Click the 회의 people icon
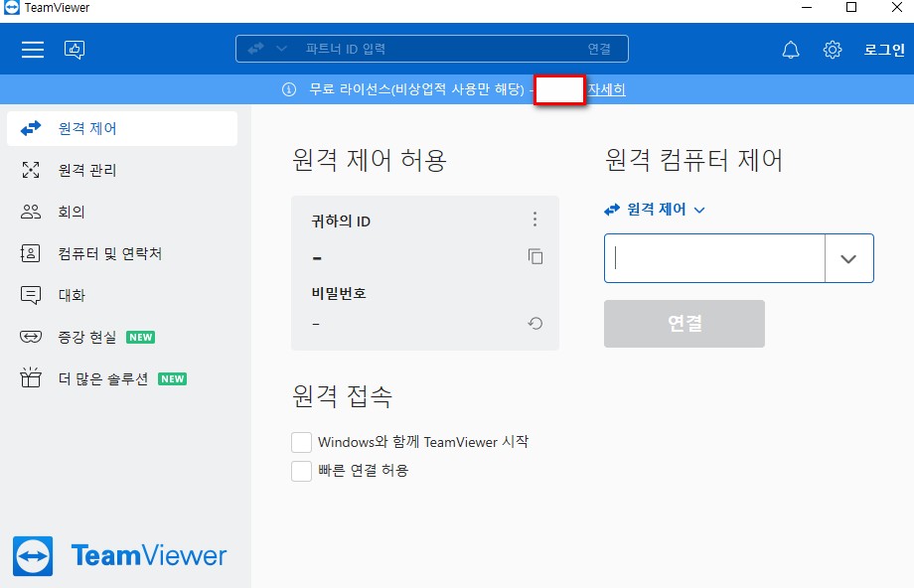 tap(31, 212)
